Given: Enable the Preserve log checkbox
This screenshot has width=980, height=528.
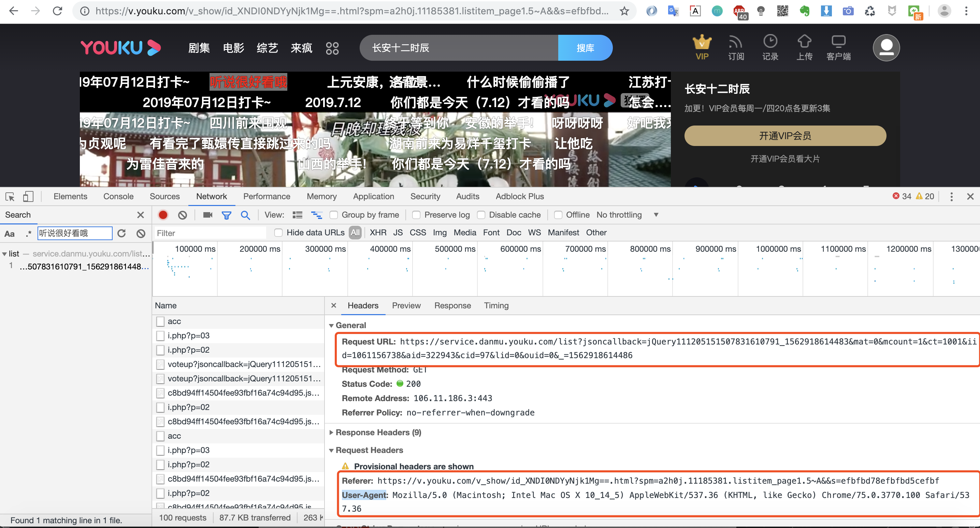Looking at the screenshot, I should [416, 215].
